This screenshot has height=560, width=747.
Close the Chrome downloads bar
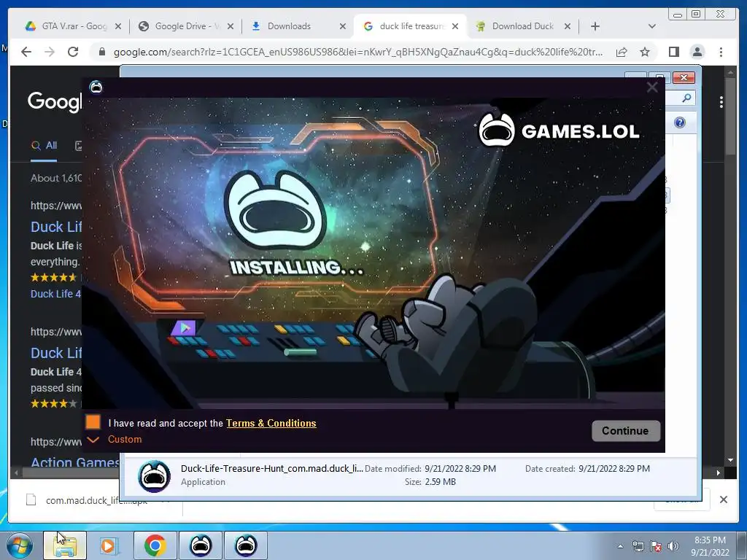(724, 499)
